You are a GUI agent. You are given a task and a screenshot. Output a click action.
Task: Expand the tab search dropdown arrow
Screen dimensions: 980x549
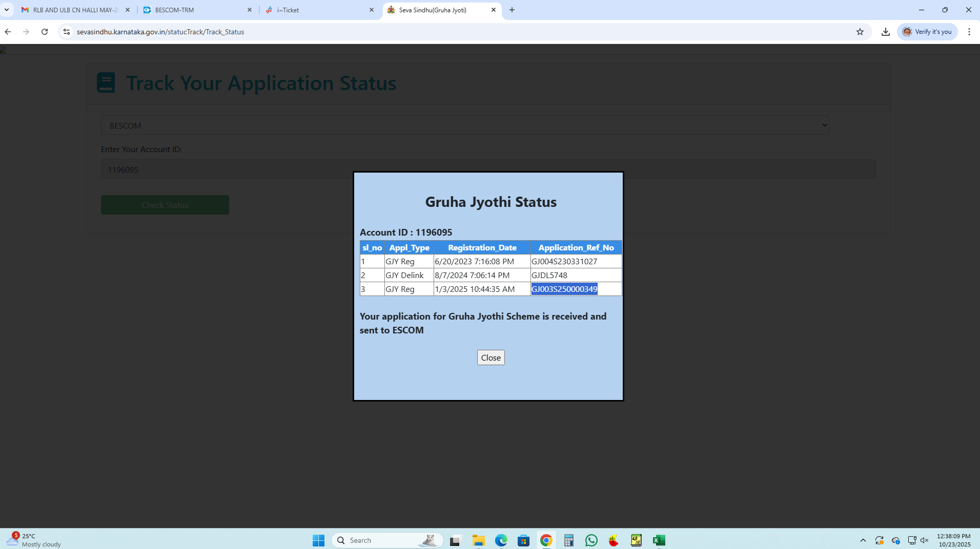tap(7, 10)
